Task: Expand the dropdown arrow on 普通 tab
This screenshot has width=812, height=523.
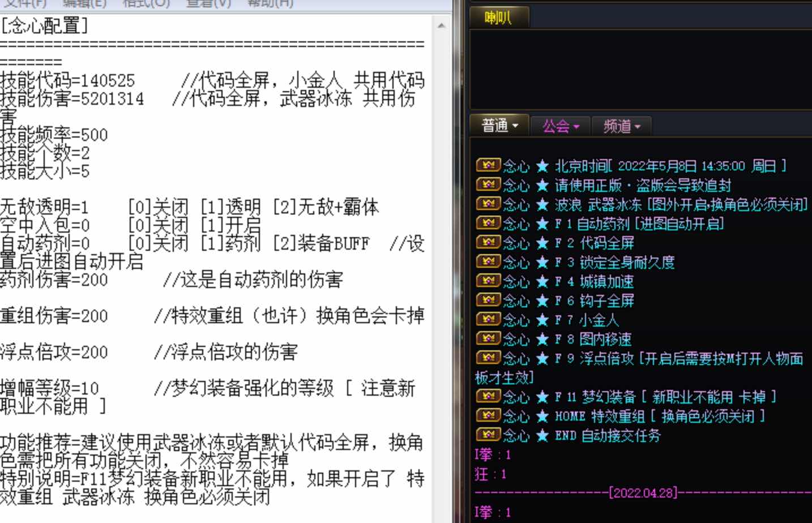Action: 515,126
